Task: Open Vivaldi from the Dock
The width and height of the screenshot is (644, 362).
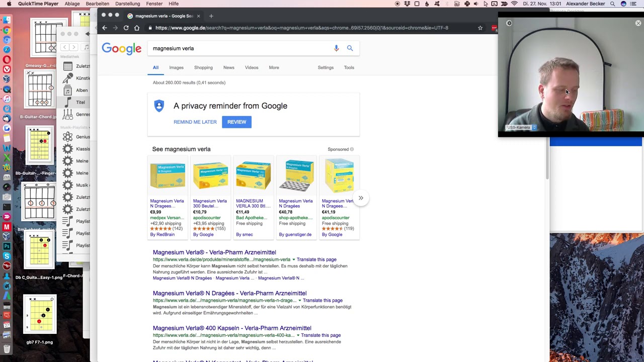Action: coord(7,69)
